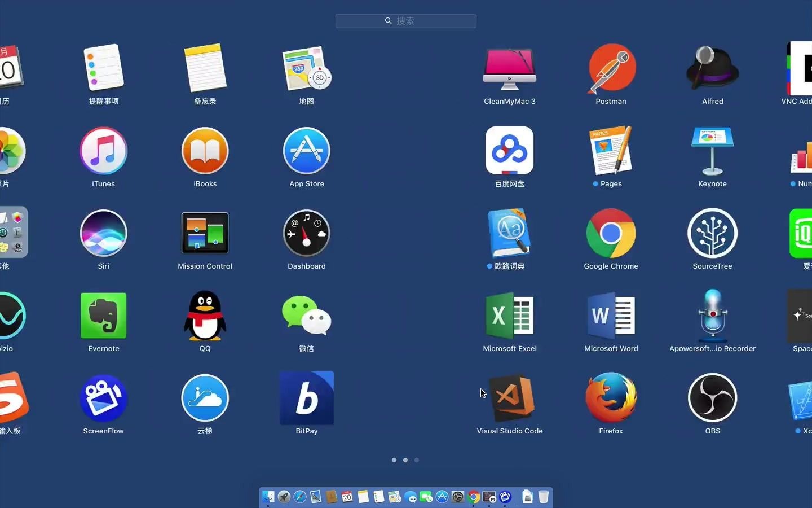812x508 pixels.
Task: Open Reminders (提醒事项) in Launchpad
Action: [x=104, y=68]
